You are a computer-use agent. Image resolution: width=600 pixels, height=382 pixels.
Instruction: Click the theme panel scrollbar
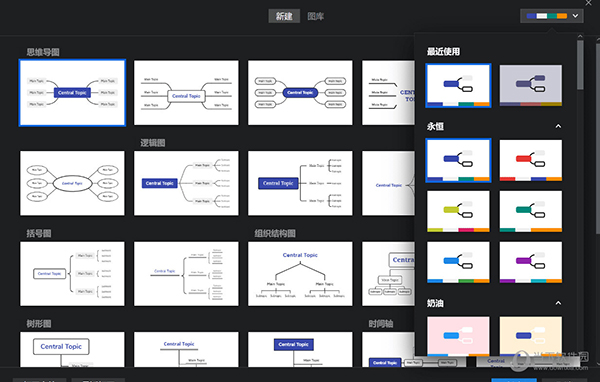[x=580, y=65]
